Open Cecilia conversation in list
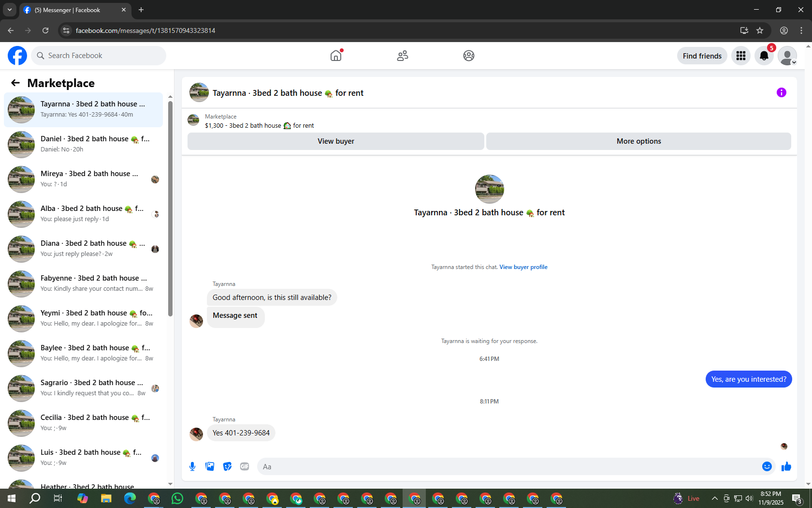 (83, 423)
